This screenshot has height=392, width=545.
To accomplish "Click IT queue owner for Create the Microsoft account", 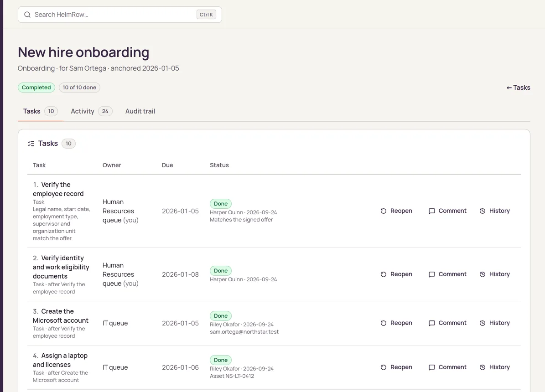I will [x=115, y=323].
